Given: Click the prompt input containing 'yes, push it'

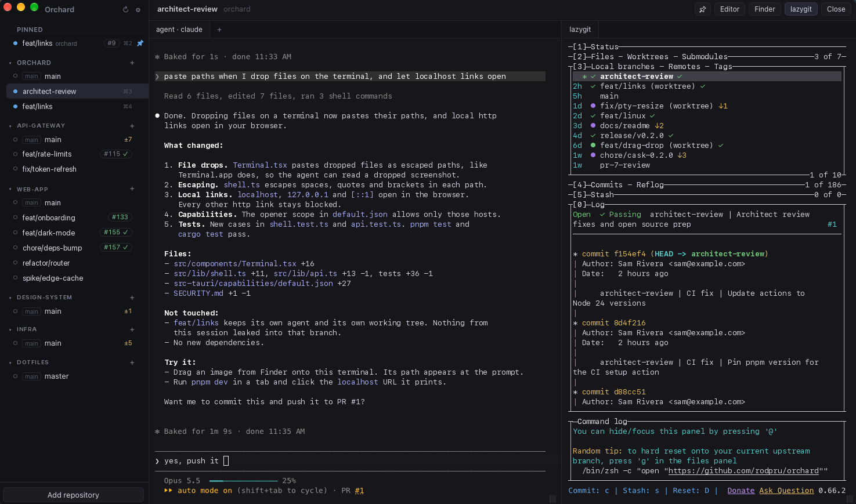Looking at the screenshot, I should point(351,461).
